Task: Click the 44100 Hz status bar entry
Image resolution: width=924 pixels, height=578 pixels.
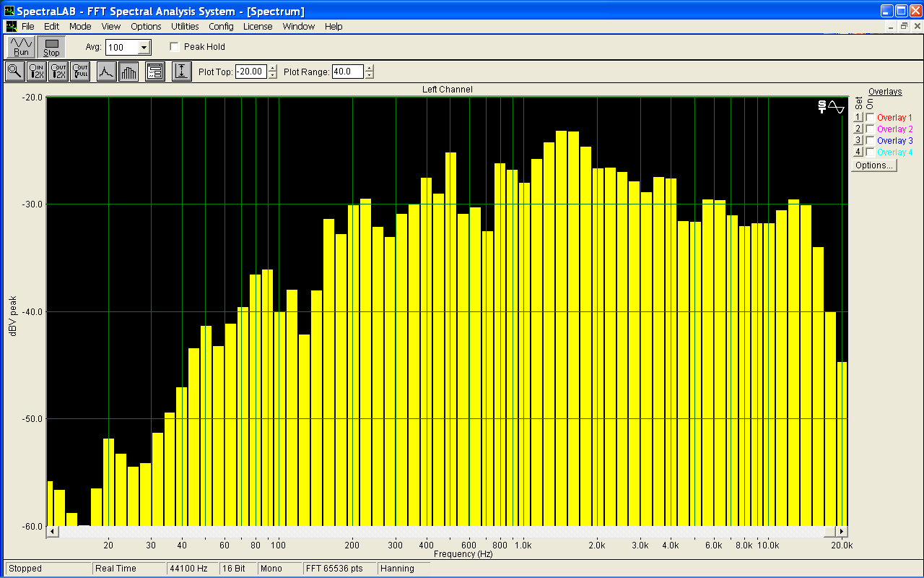Action: click(193, 569)
